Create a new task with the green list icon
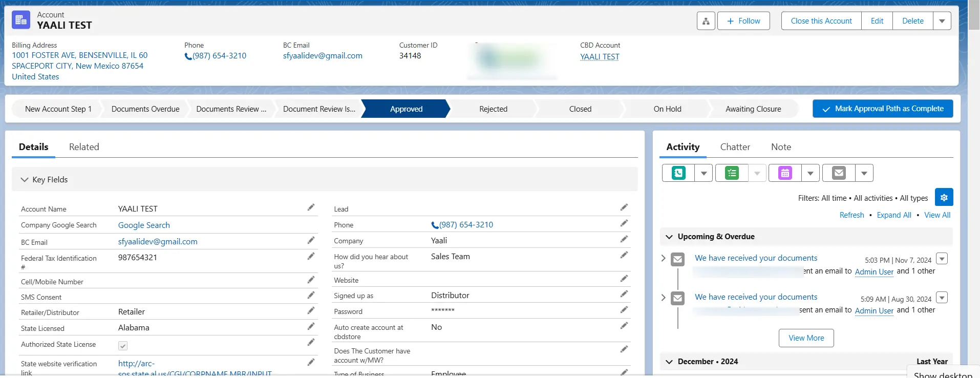The height and width of the screenshot is (378, 980). tap(732, 173)
